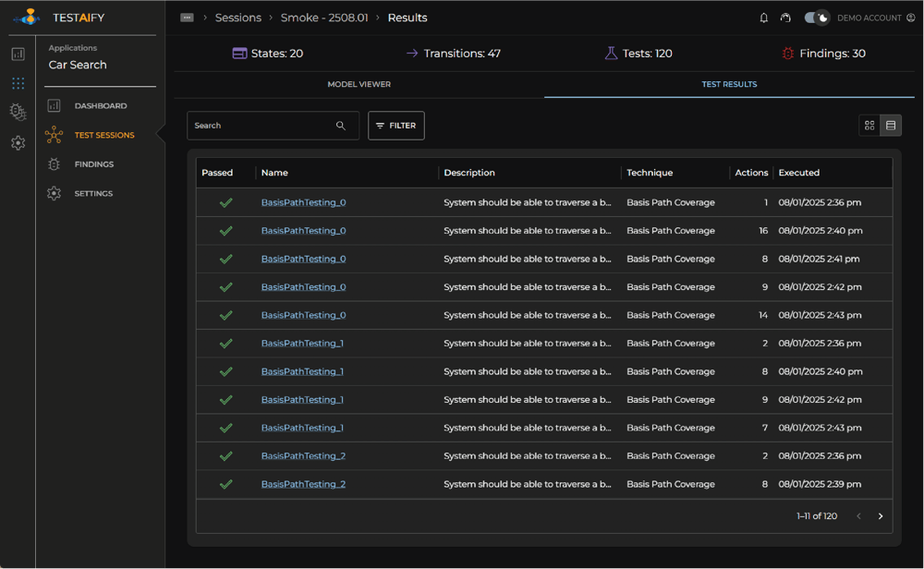This screenshot has width=924, height=569.
Task: Switch to table list view
Action: tap(891, 126)
